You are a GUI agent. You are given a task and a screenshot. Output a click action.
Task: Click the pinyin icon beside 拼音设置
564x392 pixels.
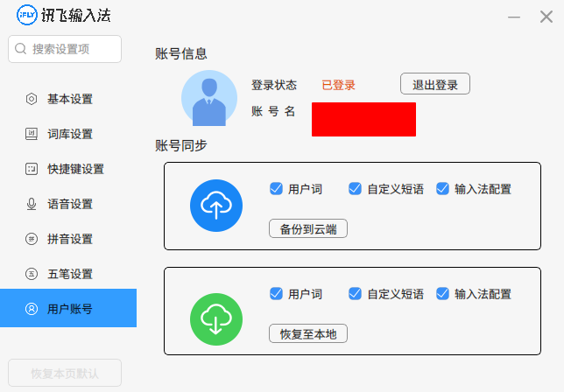[x=32, y=239]
